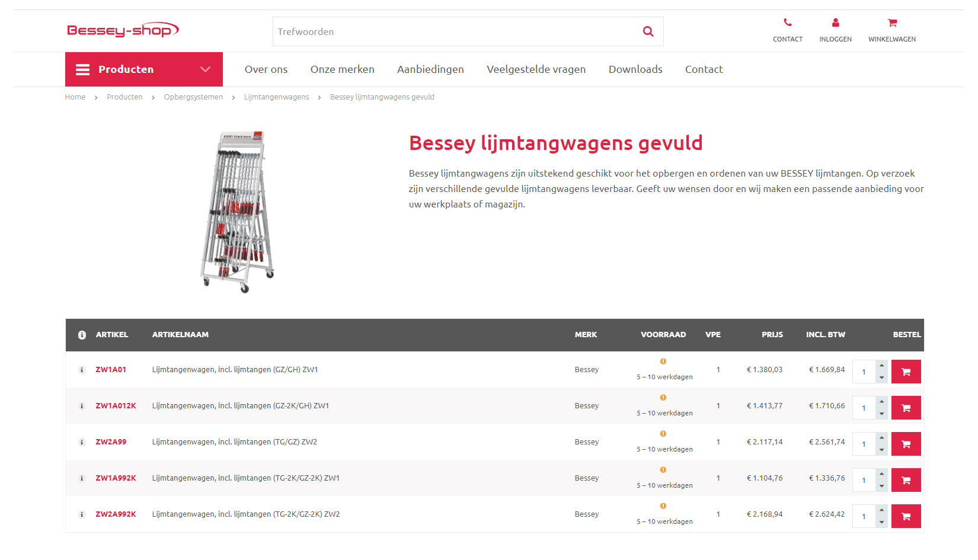The height and width of the screenshot is (560, 978).
Task: Click the search magnifier icon
Action: click(x=648, y=31)
